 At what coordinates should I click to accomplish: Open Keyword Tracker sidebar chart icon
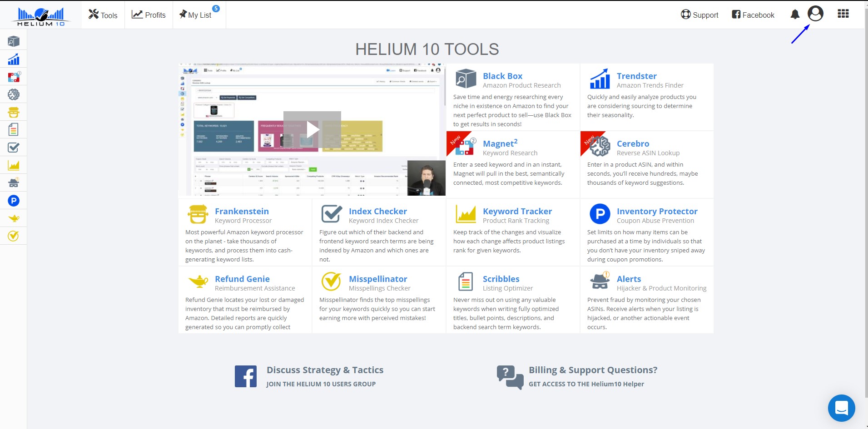(14, 165)
